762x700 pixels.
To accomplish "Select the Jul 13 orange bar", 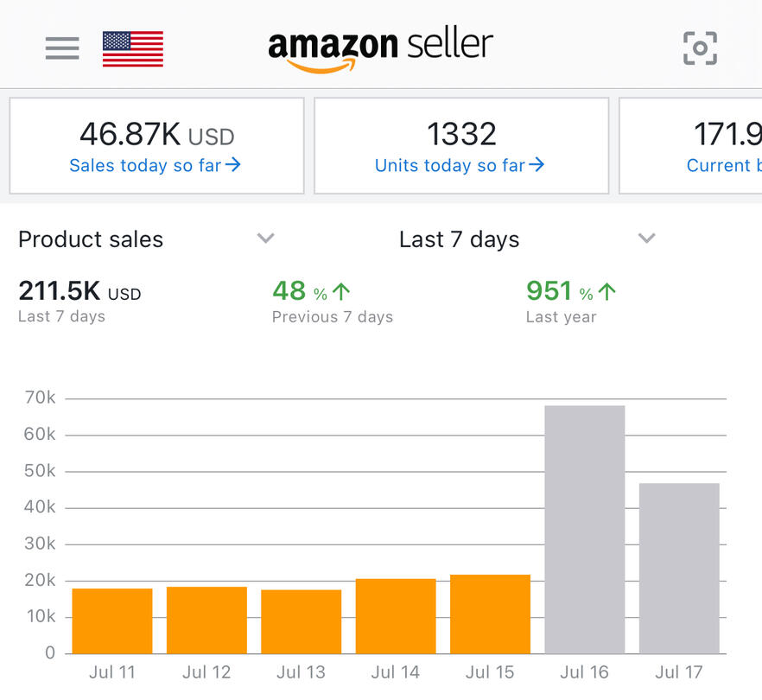I will pos(301,621).
